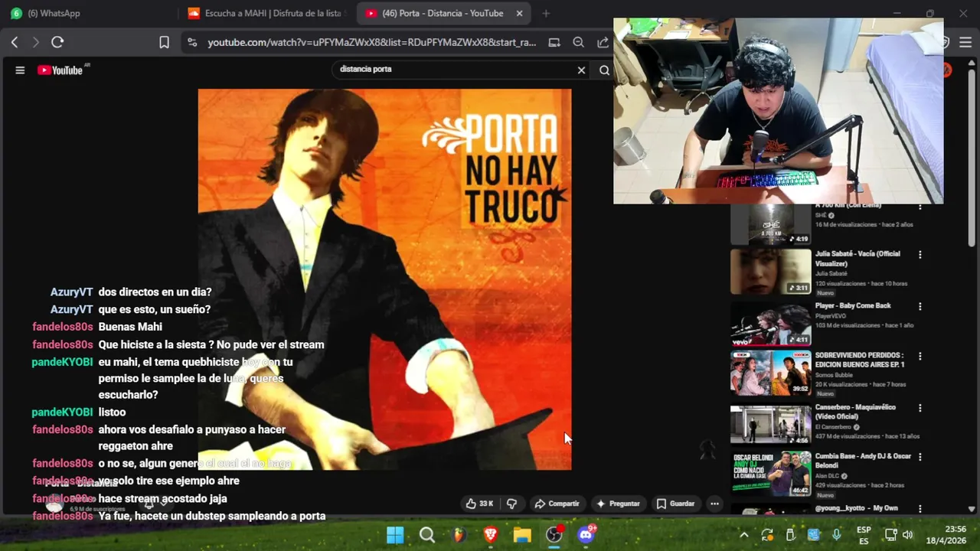
Task: Open a new browser tab with plus
Action: pyautogui.click(x=546, y=13)
